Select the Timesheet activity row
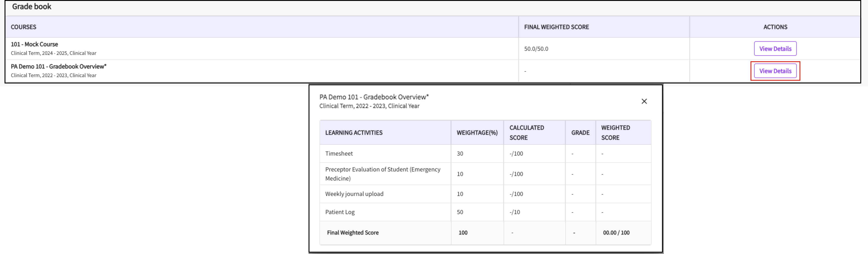 click(339, 154)
